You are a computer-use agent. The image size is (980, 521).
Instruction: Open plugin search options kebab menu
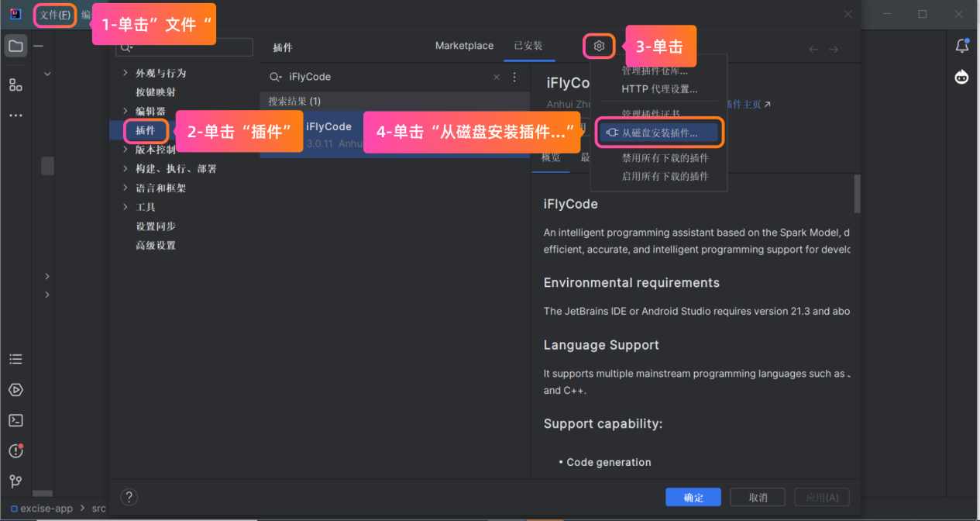tap(514, 77)
